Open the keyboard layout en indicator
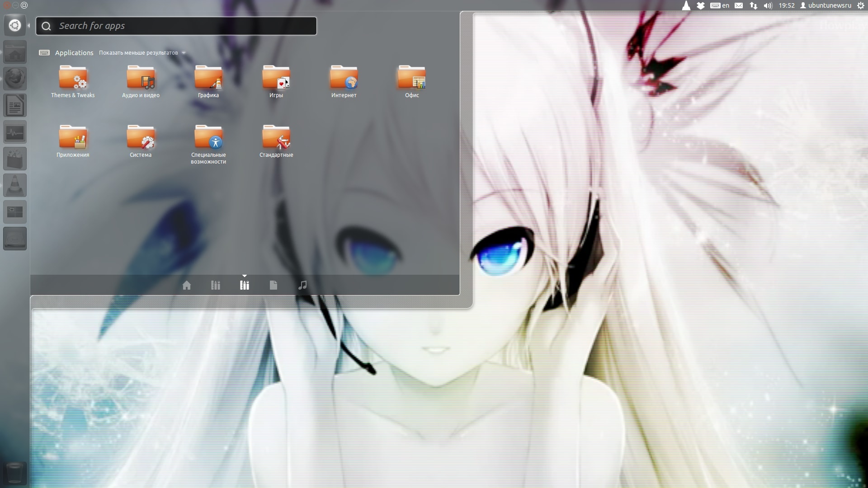Image resolution: width=868 pixels, height=488 pixels. click(x=720, y=5)
